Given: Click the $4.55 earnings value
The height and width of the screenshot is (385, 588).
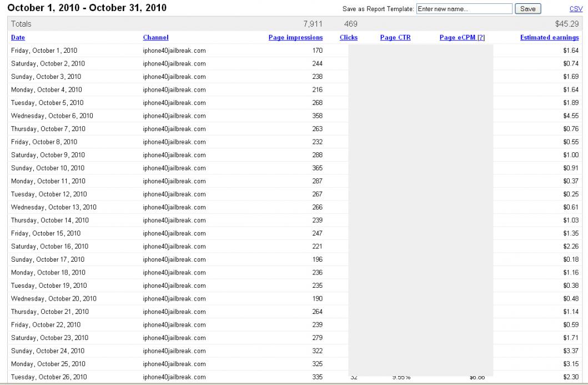Looking at the screenshot, I should (571, 116).
